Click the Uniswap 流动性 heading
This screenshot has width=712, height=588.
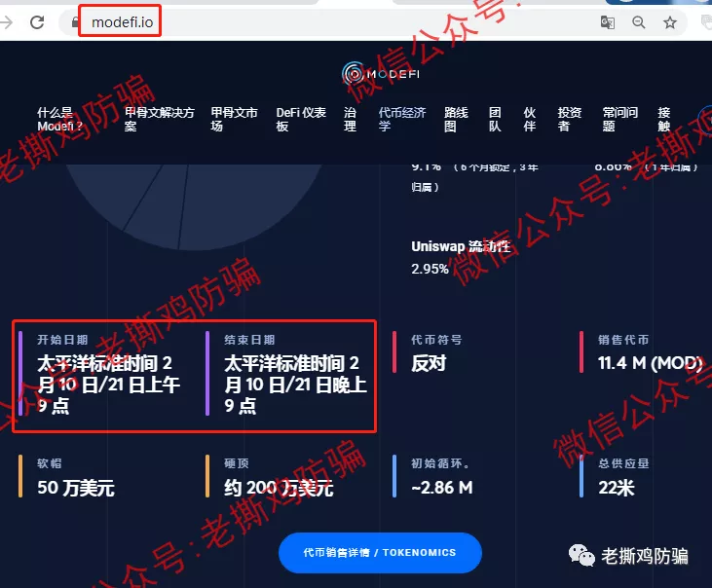point(461,246)
